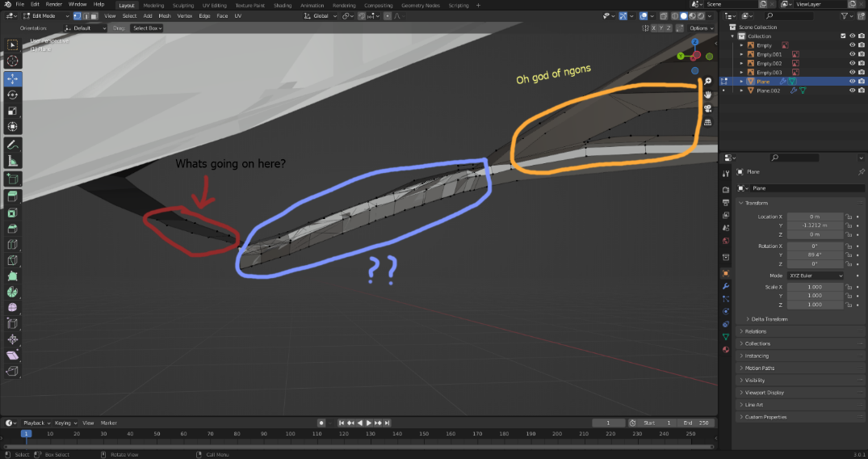This screenshot has width=868, height=459.
Task: Hide Empty object with eye icon
Action: pos(852,45)
